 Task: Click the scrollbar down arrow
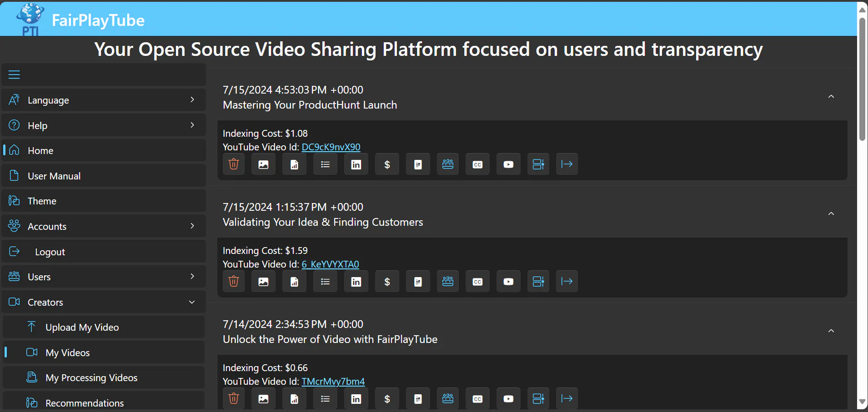click(x=862, y=402)
